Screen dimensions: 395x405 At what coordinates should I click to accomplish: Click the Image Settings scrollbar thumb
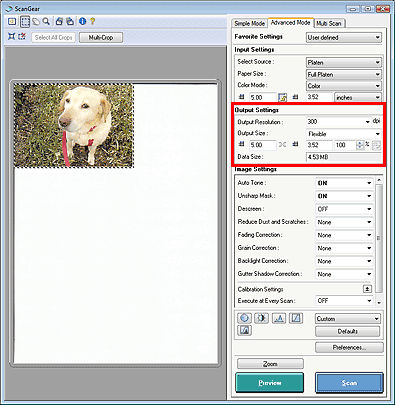pos(379,238)
